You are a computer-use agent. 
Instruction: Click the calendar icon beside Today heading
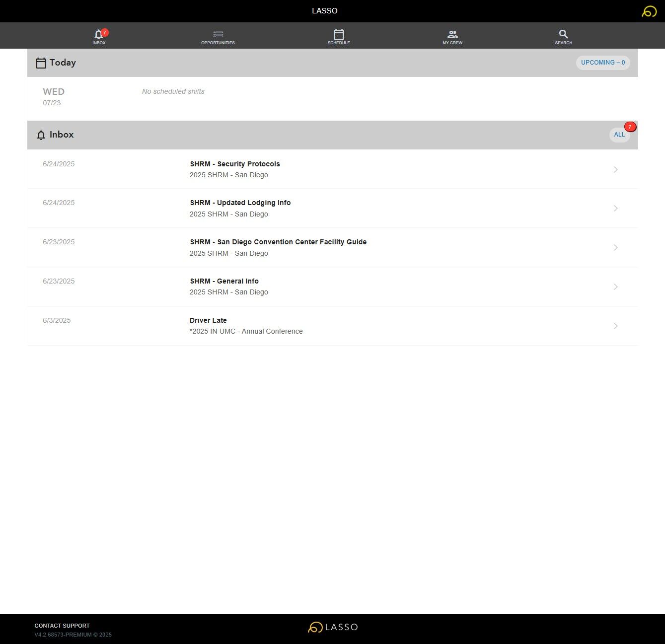pos(41,63)
